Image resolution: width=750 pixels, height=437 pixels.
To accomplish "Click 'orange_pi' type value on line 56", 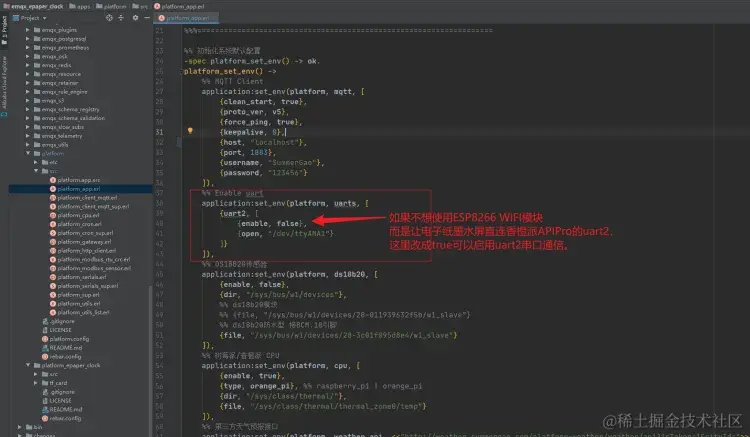I will 272,386.
